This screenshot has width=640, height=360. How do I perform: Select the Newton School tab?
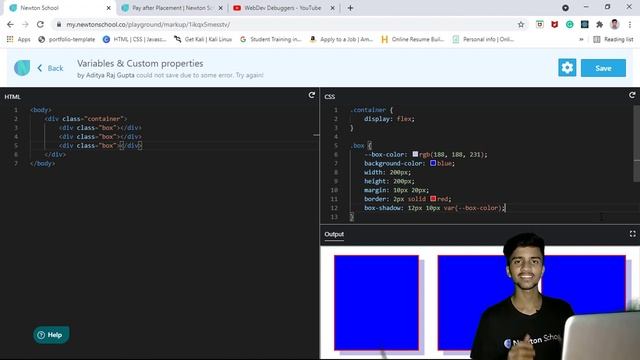[x=57, y=8]
